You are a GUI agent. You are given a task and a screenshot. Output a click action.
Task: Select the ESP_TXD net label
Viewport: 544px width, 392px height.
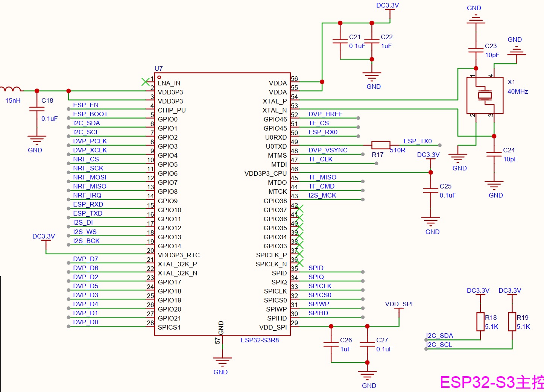tap(88, 213)
